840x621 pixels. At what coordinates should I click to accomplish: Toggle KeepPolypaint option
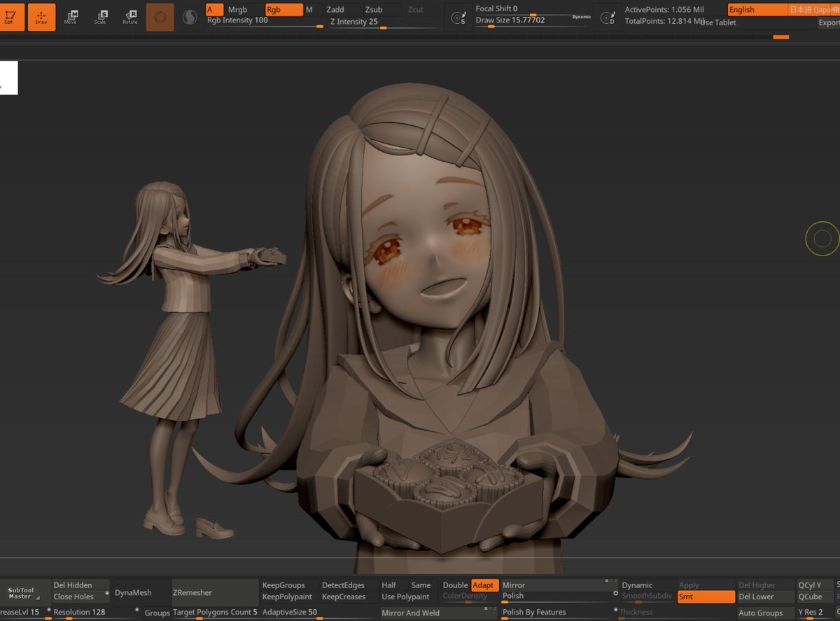coord(290,597)
